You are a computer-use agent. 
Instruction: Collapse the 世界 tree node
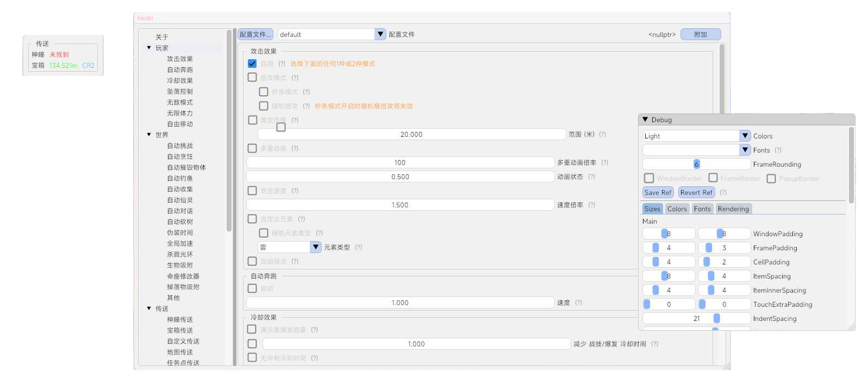[149, 135]
